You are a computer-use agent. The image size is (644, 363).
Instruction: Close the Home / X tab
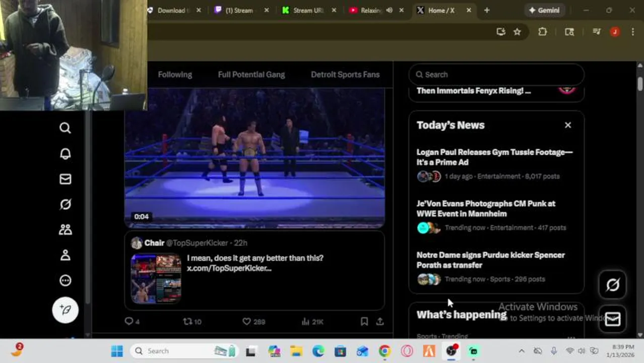click(469, 10)
